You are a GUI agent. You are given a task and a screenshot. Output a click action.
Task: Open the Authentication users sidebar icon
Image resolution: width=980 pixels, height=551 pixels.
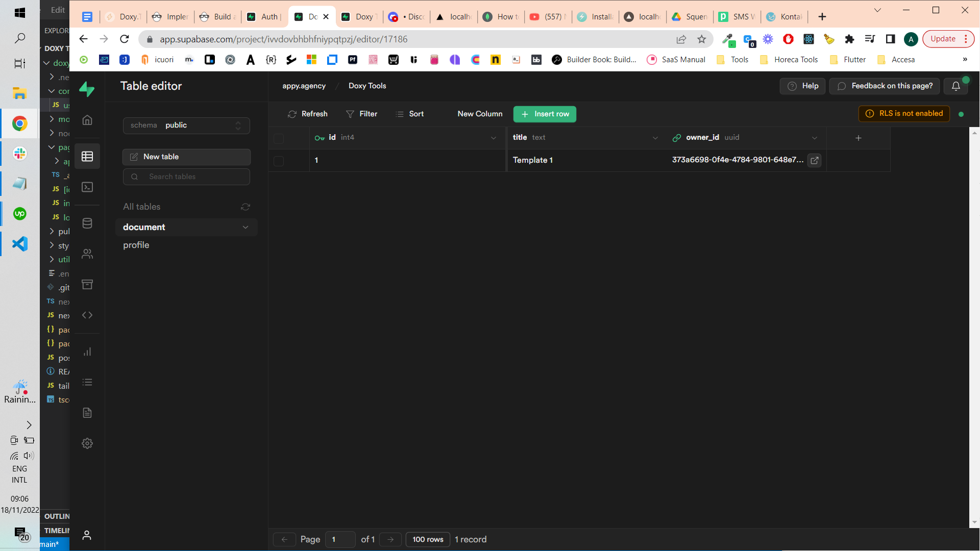(87, 254)
